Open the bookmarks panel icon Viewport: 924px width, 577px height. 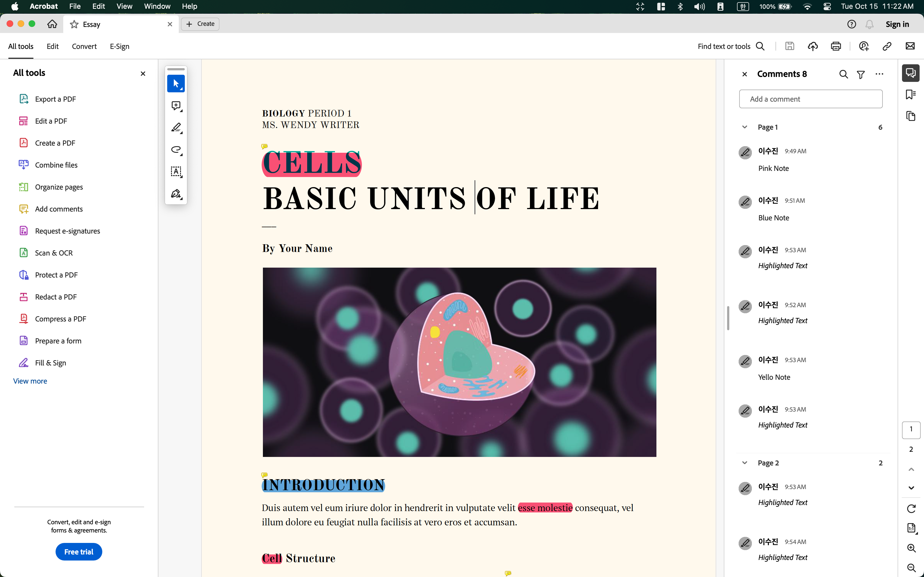pos(911,94)
